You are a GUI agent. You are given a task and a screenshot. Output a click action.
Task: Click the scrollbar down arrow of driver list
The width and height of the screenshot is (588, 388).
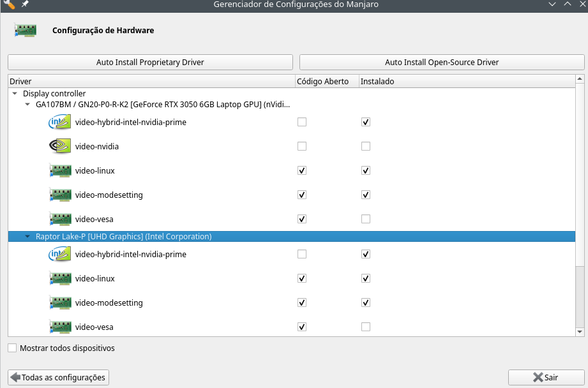point(580,332)
